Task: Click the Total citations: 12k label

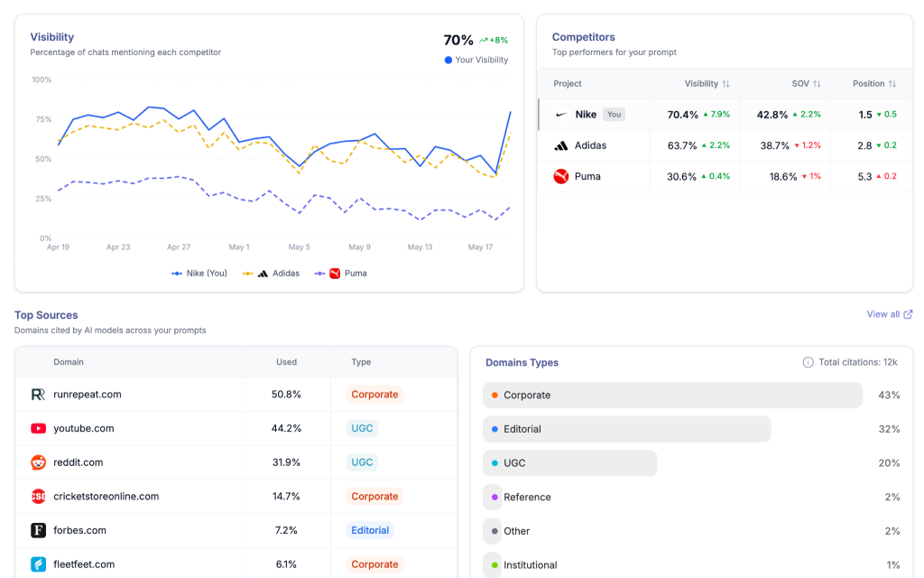Action: click(858, 362)
